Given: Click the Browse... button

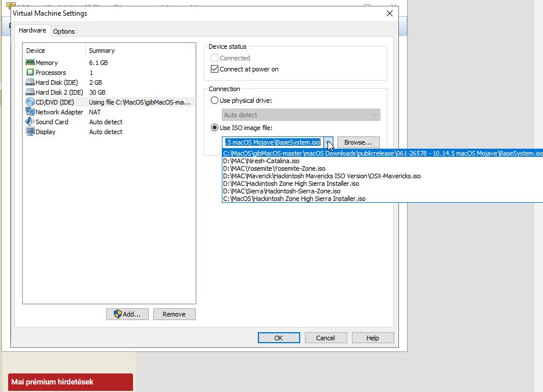Looking at the screenshot, I should 358,142.
